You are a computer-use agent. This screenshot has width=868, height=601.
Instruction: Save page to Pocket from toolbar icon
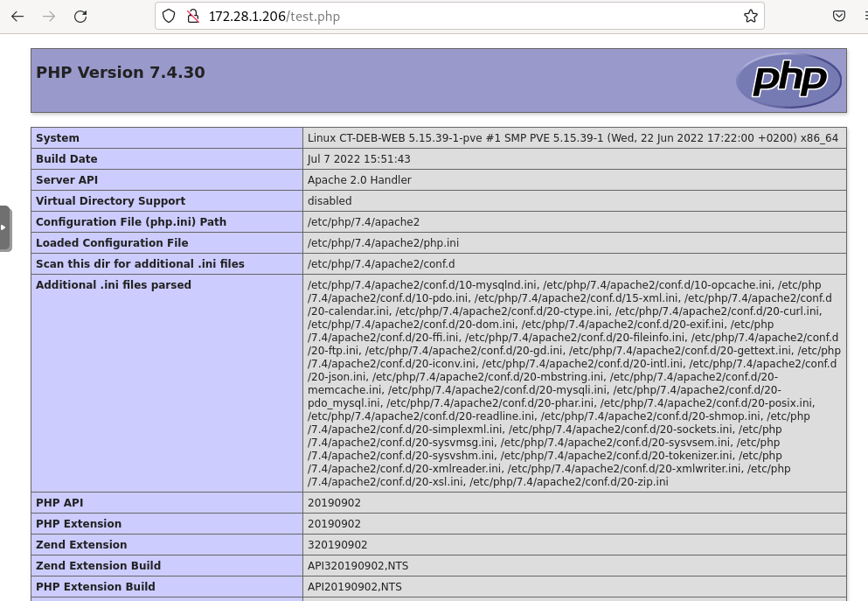tap(839, 16)
